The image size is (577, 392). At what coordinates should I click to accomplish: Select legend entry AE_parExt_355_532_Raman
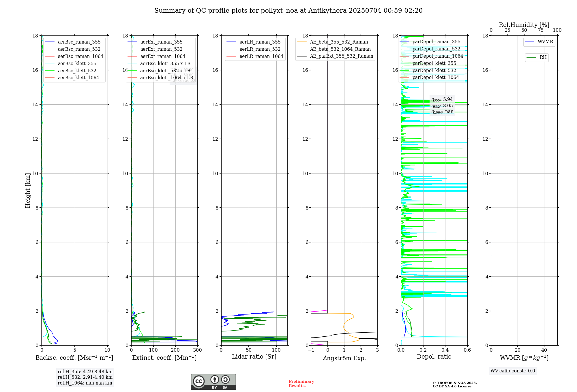tap(335, 56)
